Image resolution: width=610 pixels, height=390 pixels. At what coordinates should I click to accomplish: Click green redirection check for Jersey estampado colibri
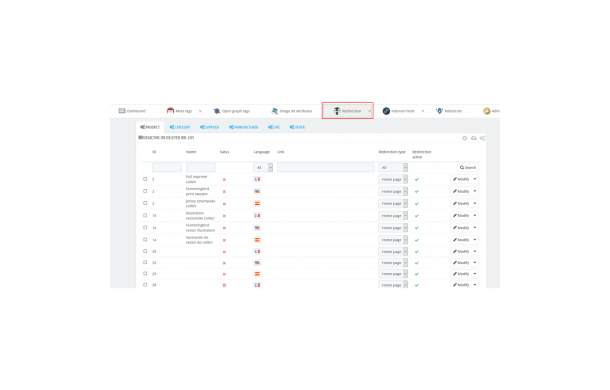pos(417,204)
